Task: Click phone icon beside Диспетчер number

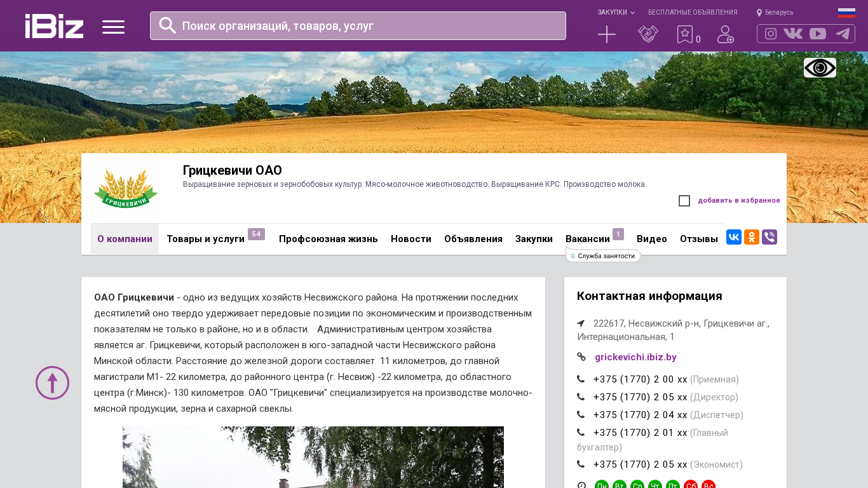Action: tap(581, 415)
